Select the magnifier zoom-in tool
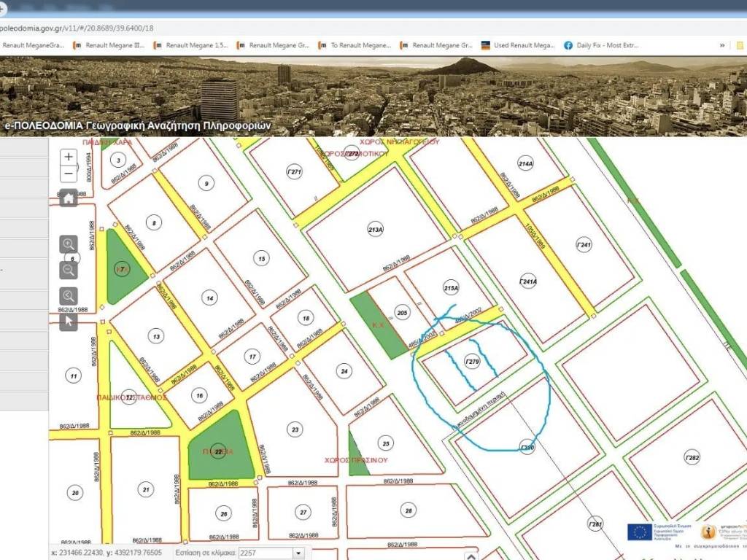The width and height of the screenshot is (747, 560). pos(69,245)
